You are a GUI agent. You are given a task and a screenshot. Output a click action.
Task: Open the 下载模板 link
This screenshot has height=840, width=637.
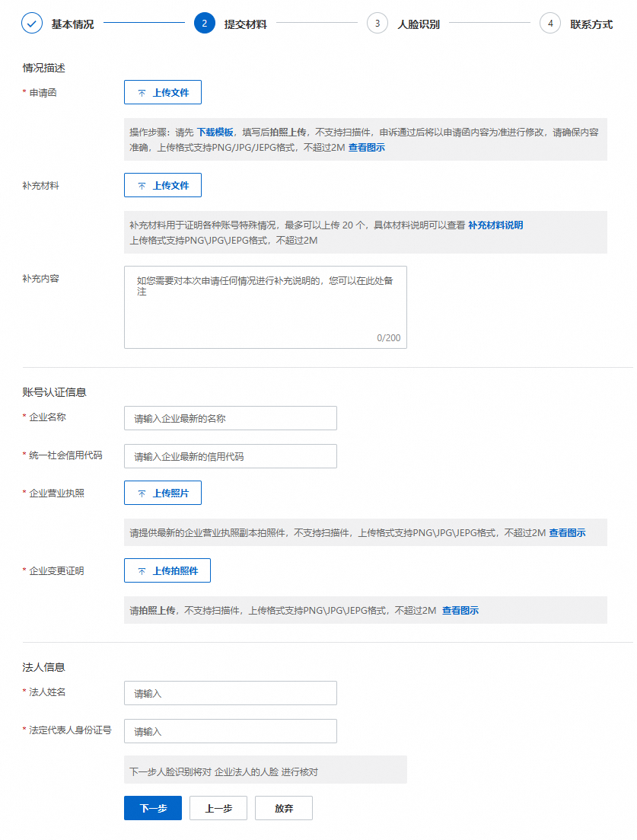coord(215,132)
